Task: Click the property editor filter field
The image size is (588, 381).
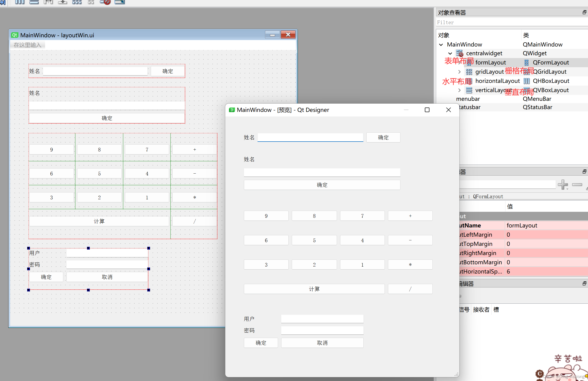Action: click(507, 185)
